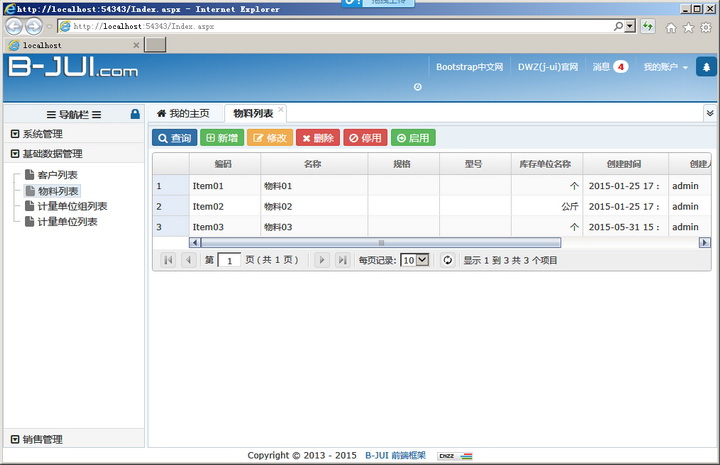720x465 pixels.
Task: Click the 修改 edit button
Action: pos(270,138)
